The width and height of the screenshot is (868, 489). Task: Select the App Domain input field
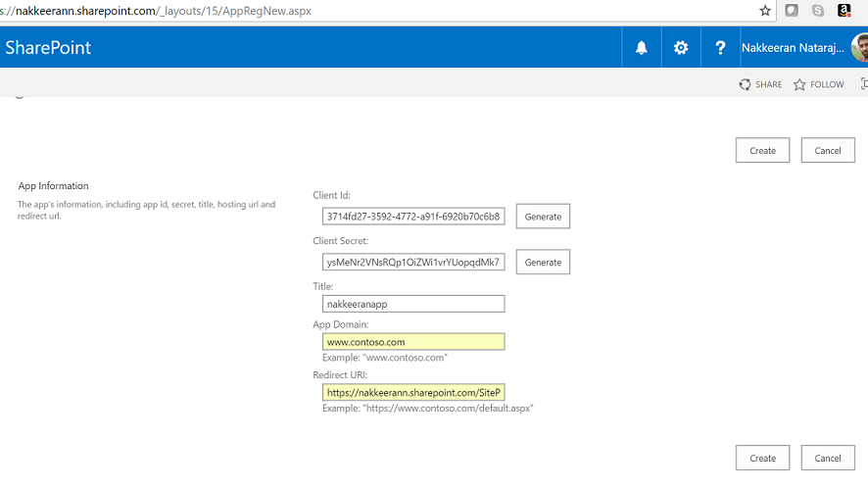click(x=413, y=342)
